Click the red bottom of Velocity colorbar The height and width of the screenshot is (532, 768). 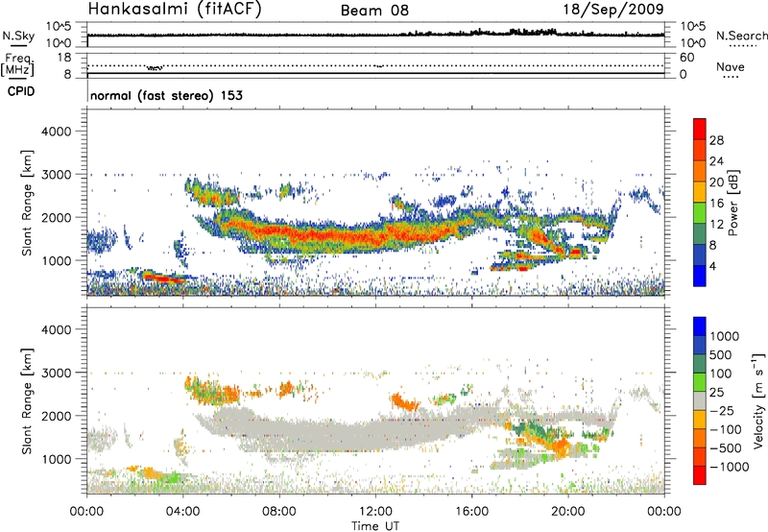pos(700,475)
